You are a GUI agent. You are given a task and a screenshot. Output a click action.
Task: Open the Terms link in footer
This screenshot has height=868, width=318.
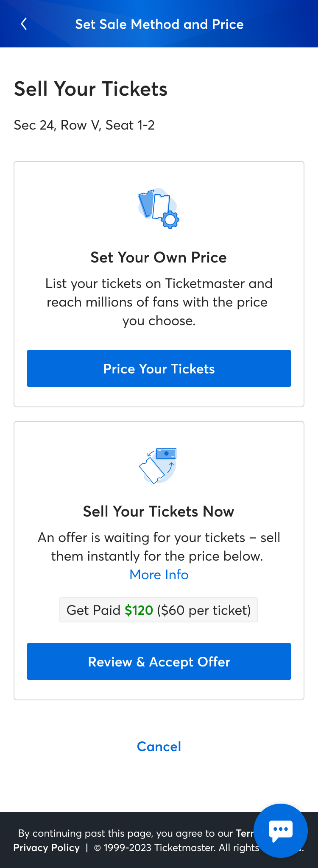pyautogui.click(x=248, y=833)
